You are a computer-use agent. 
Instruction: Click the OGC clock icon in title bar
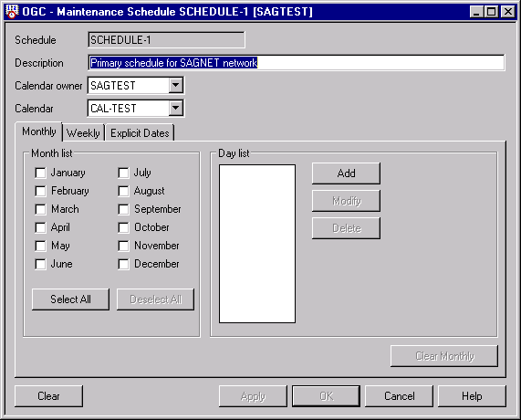tap(12, 12)
